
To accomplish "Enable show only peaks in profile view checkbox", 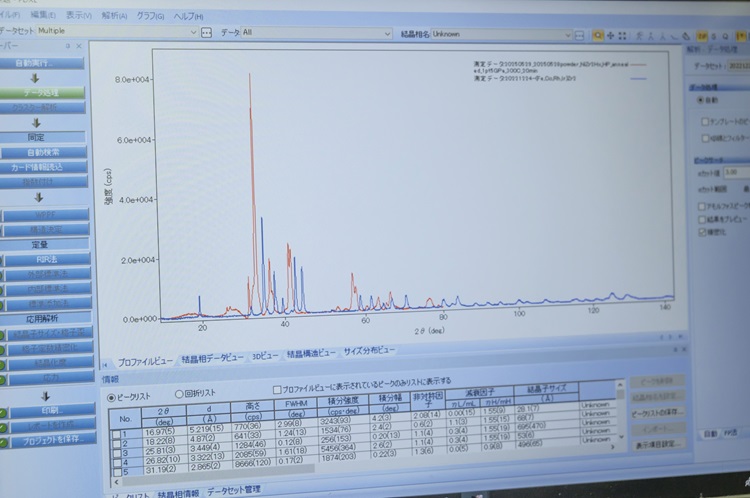I will pos(278,392).
